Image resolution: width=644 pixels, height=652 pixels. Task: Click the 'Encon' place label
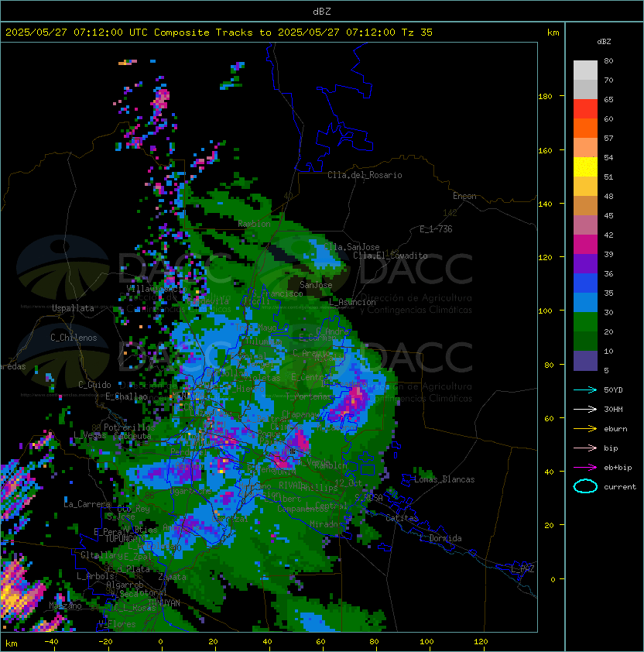pos(464,196)
